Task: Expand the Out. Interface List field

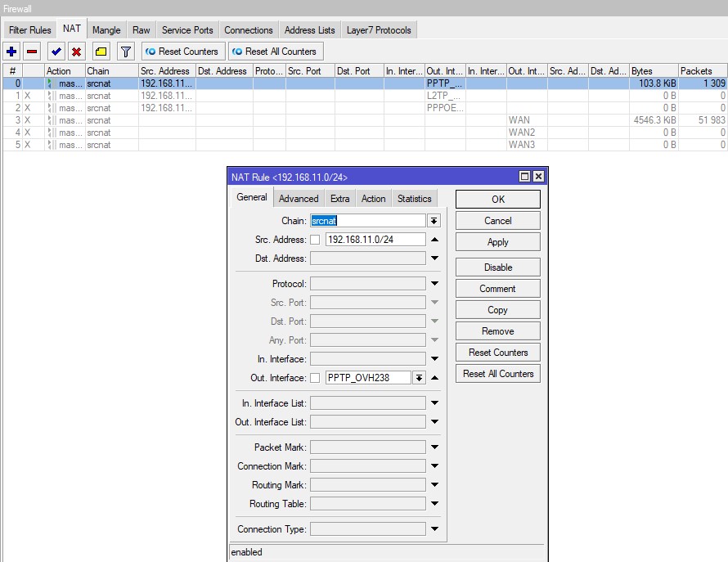Action: click(x=434, y=422)
